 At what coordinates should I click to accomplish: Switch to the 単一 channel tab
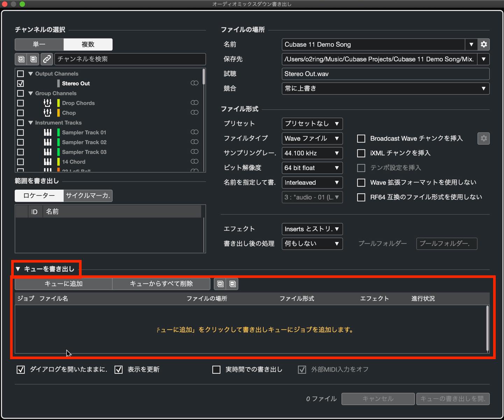pyautogui.click(x=39, y=44)
